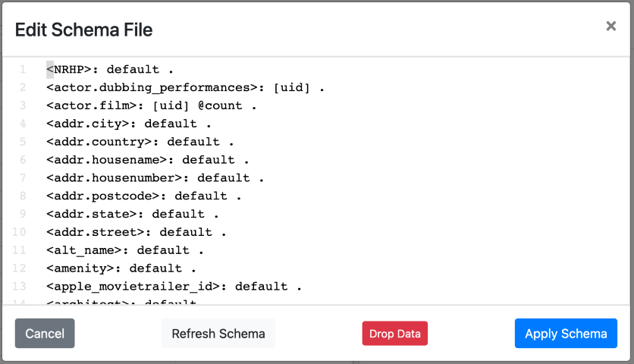Click the alt_name schema line
The width and height of the screenshot is (634, 364).
point(125,250)
